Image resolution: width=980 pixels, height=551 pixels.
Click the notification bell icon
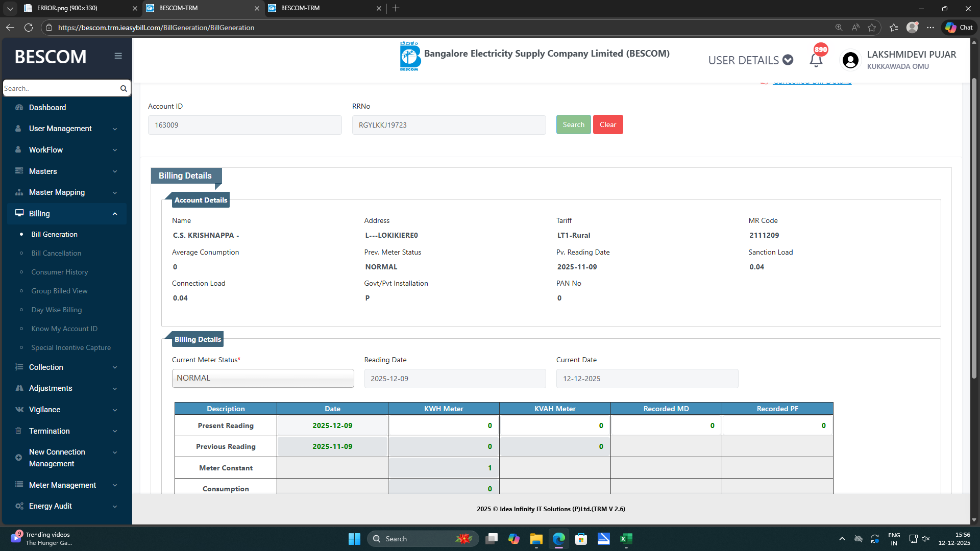click(x=816, y=60)
